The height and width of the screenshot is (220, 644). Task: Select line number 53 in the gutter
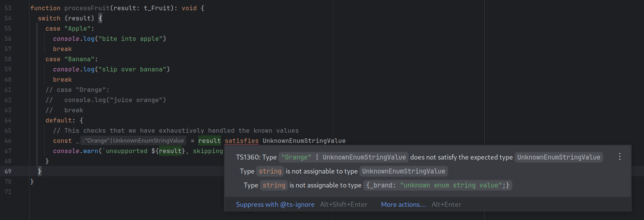click(x=8, y=8)
